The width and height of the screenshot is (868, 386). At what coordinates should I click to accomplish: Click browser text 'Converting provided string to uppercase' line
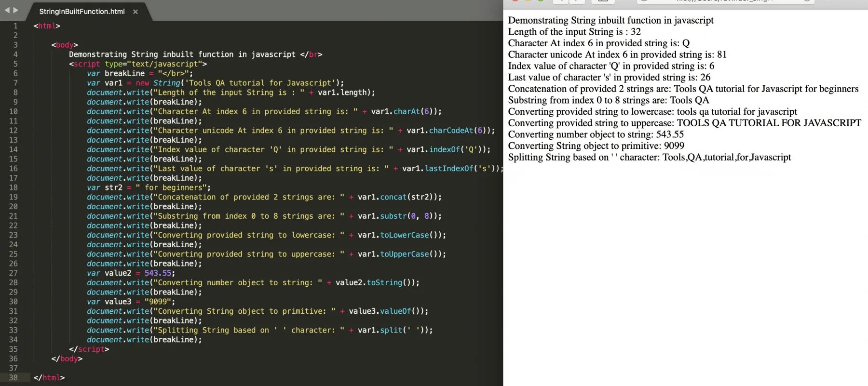[x=685, y=123]
